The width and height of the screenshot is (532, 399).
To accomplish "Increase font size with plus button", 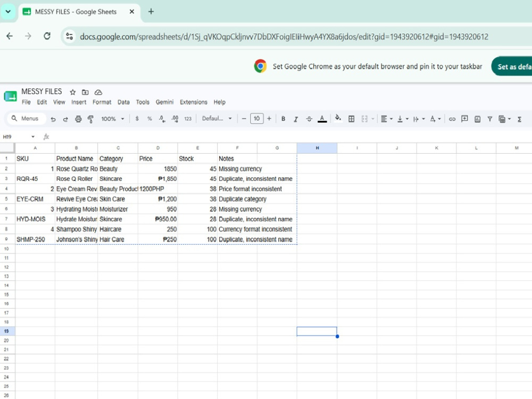I will pyautogui.click(x=269, y=119).
